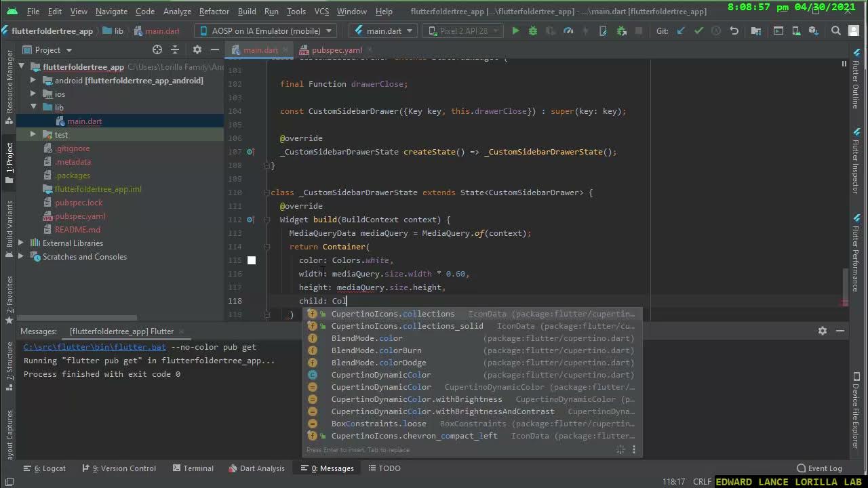Image resolution: width=868 pixels, height=488 pixels.
Task: Start debugging with the bug icon
Action: (533, 31)
